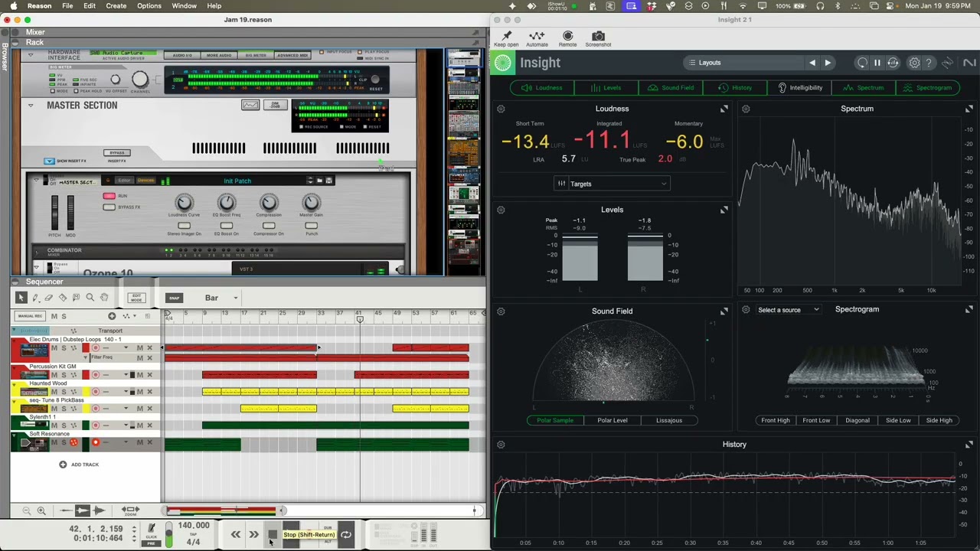Image resolution: width=980 pixels, height=551 pixels.
Task: Select the Magnify tool in Sequencer
Action: coord(90,298)
